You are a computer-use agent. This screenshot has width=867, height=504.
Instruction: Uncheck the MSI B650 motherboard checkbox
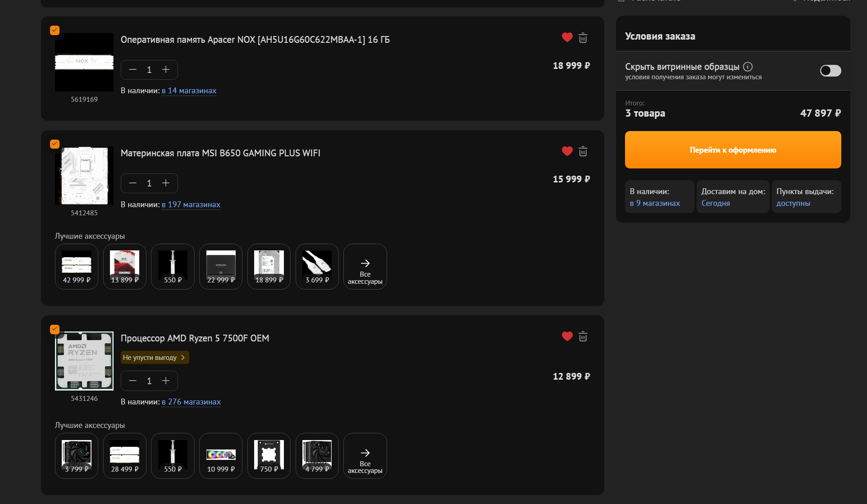pyautogui.click(x=55, y=144)
